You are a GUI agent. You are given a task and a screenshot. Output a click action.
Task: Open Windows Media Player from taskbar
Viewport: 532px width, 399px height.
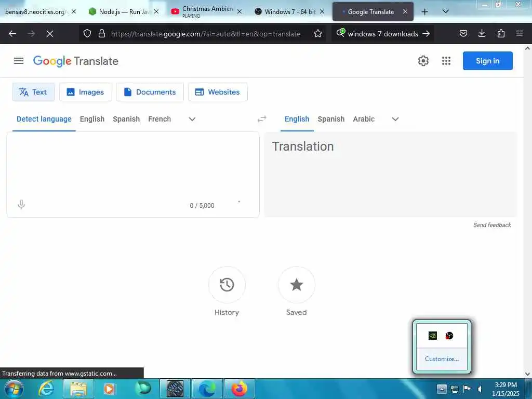point(110,389)
